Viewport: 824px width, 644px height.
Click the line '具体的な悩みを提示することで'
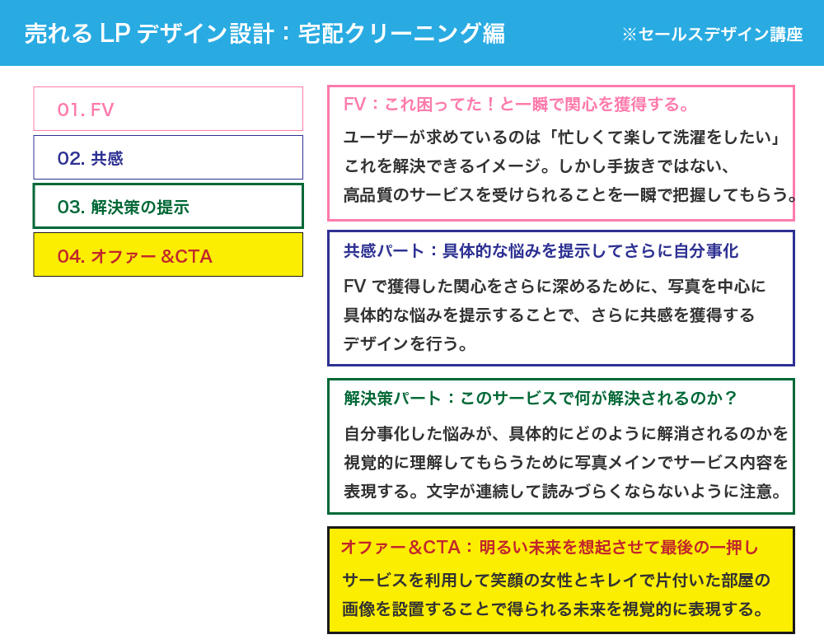pyautogui.click(x=549, y=315)
